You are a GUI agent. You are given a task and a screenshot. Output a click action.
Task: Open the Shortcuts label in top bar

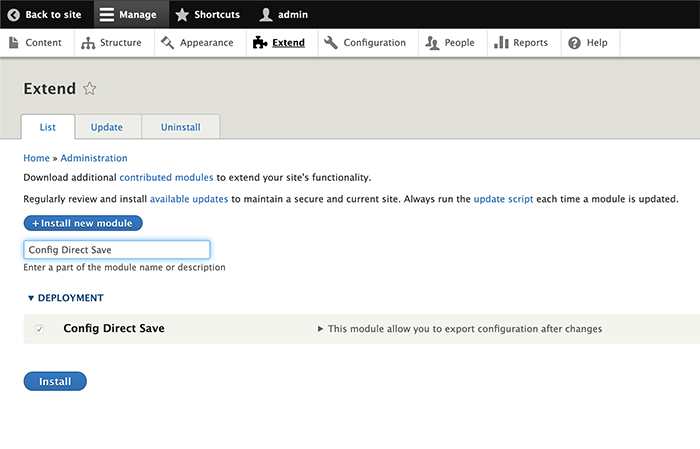point(217,15)
